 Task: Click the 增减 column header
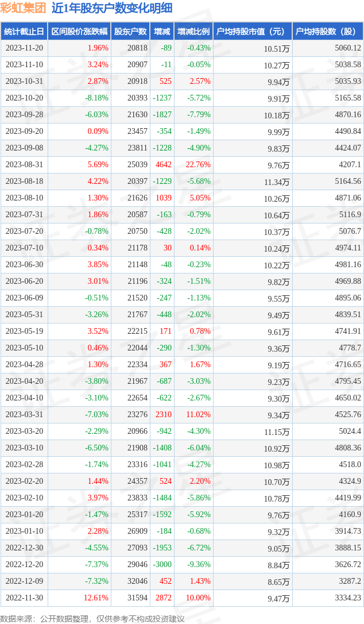tap(162, 32)
